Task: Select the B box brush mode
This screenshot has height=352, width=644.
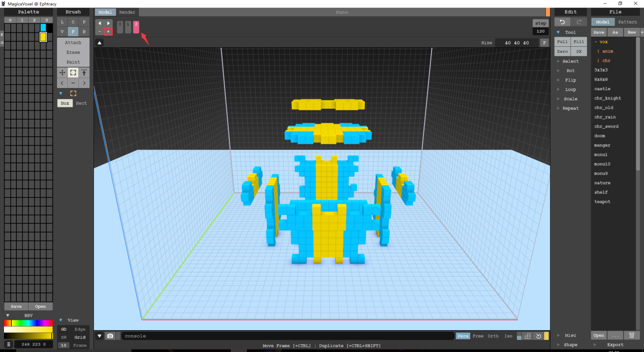Action: click(84, 32)
